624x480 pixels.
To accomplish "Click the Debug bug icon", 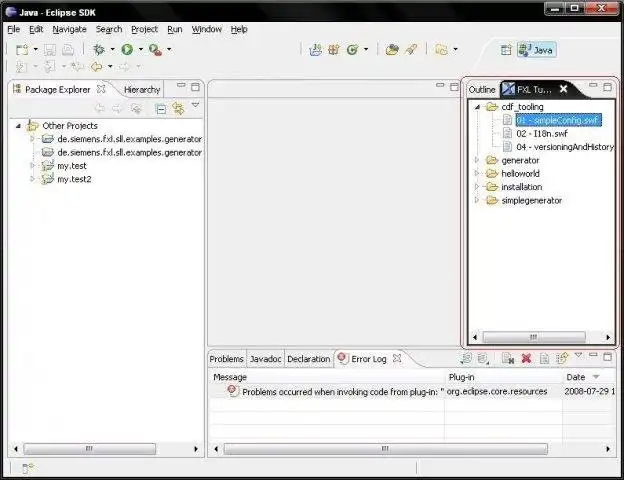I will click(99, 49).
